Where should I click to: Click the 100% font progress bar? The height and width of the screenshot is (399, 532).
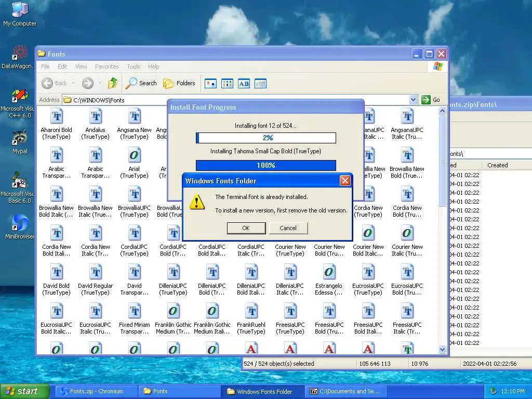(266, 165)
